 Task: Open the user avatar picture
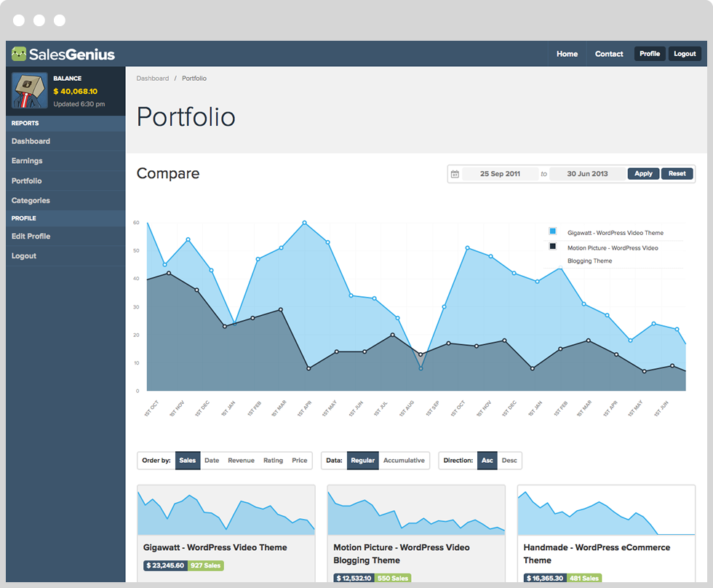pyautogui.click(x=30, y=90)
